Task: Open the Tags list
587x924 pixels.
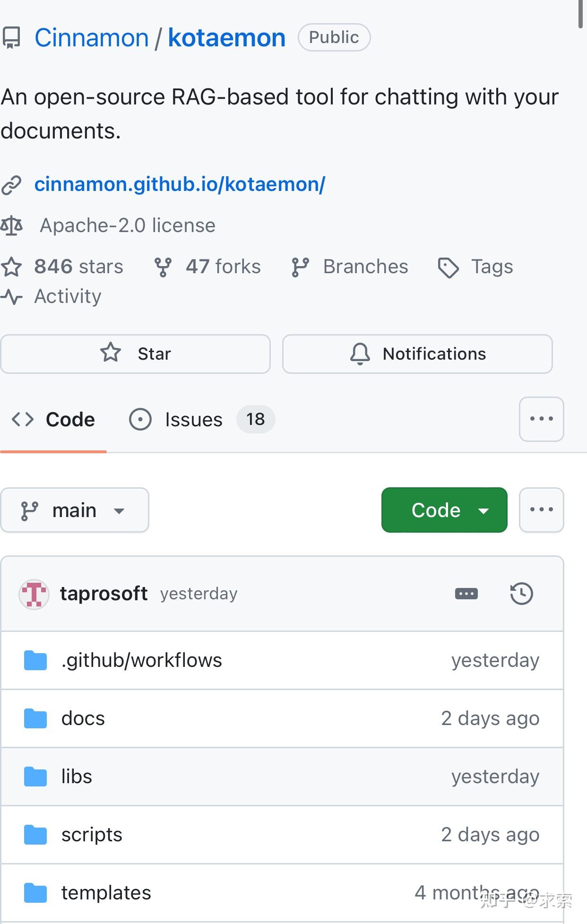Action: pyautogui.click(x=492, y=267)
